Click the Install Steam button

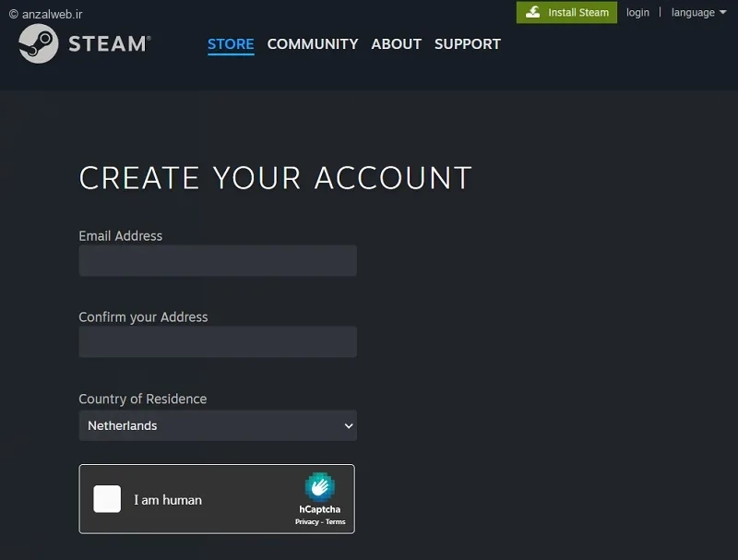pyautogui.click(x=566, y=12)
